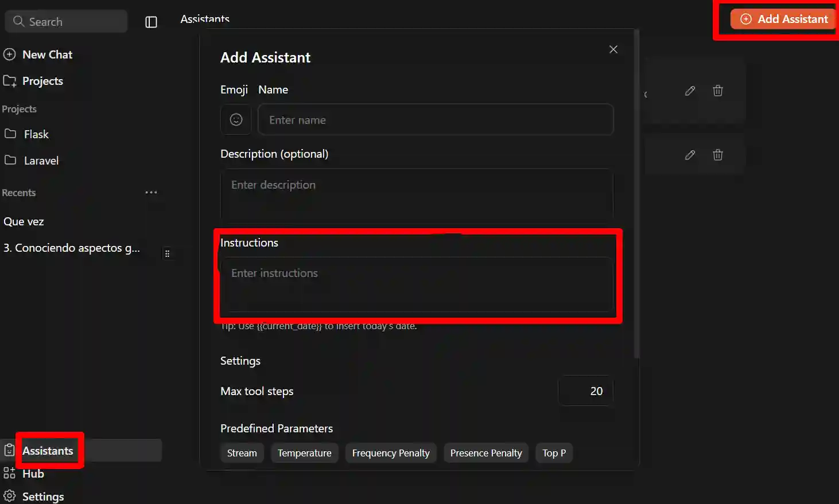
Task: Open the Recents three-dot menu
Action: point(151,193)
